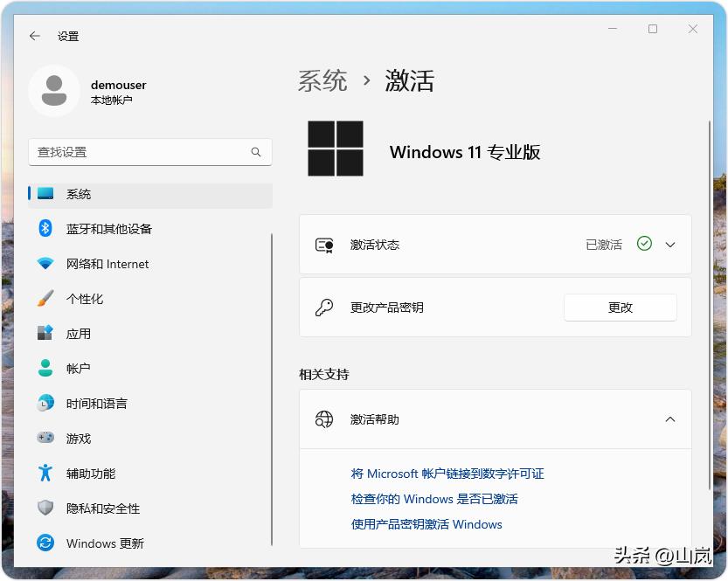Click the Wi-Fi network icon
Image resolution: width=728 pixels, height=581 pixels.
[45, 263]
